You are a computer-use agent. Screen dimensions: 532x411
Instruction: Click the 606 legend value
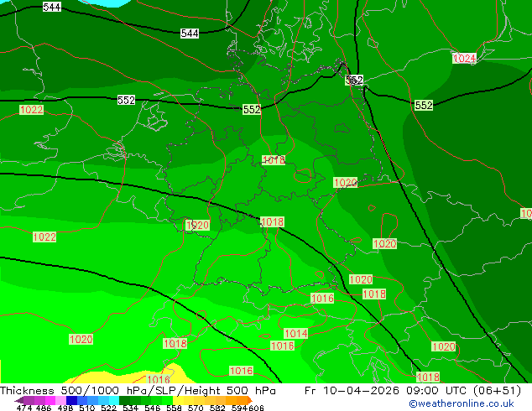pos(256,408)
